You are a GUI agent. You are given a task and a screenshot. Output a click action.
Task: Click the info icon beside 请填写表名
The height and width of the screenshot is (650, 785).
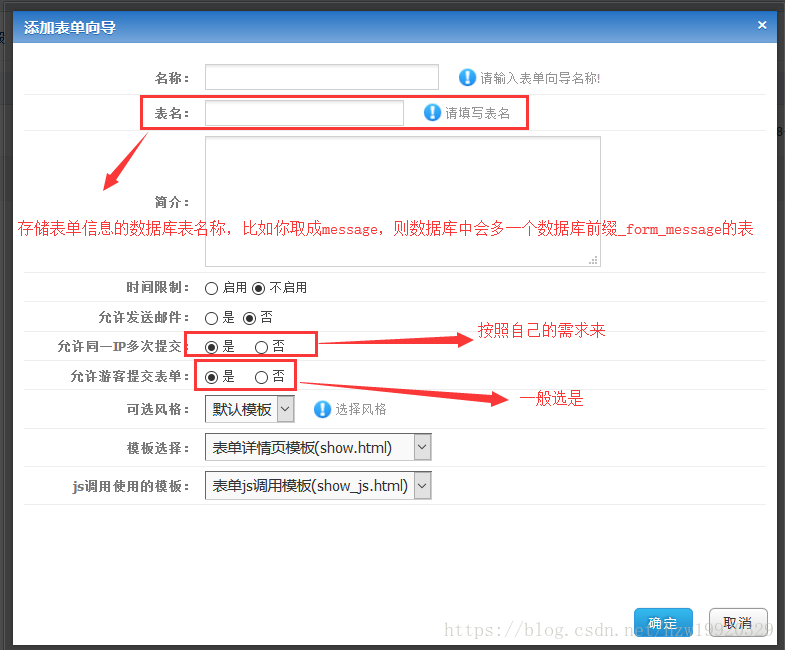pyautogui.click(x=432, y=113)
